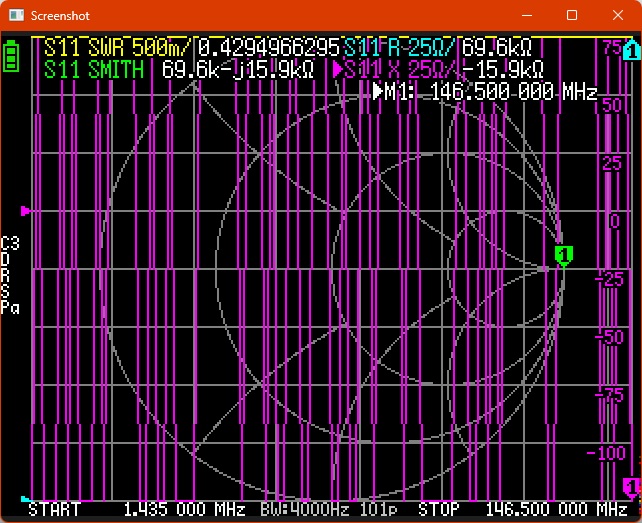The height and width of the screenshot is (523, 642).
Task: Select the green S11 SMITH trace label
Action: [x=95, y=70]
